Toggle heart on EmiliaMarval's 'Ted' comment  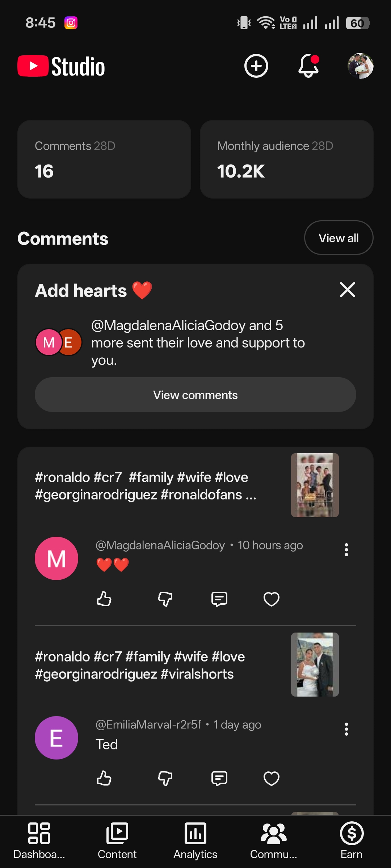(272, 778)
